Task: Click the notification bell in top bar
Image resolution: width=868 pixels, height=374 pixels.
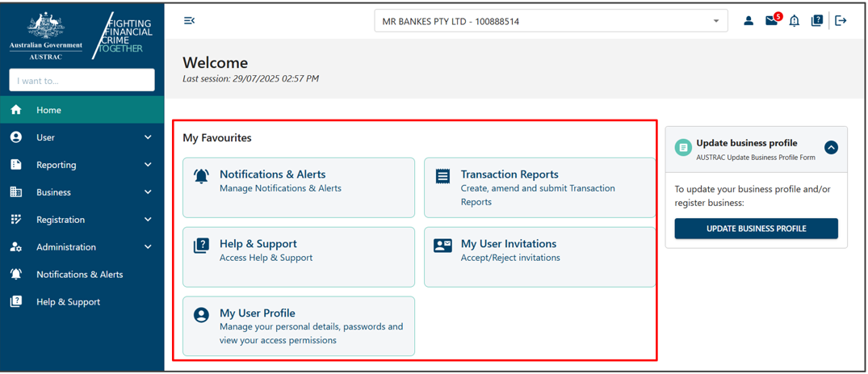Action: point(795,21)
